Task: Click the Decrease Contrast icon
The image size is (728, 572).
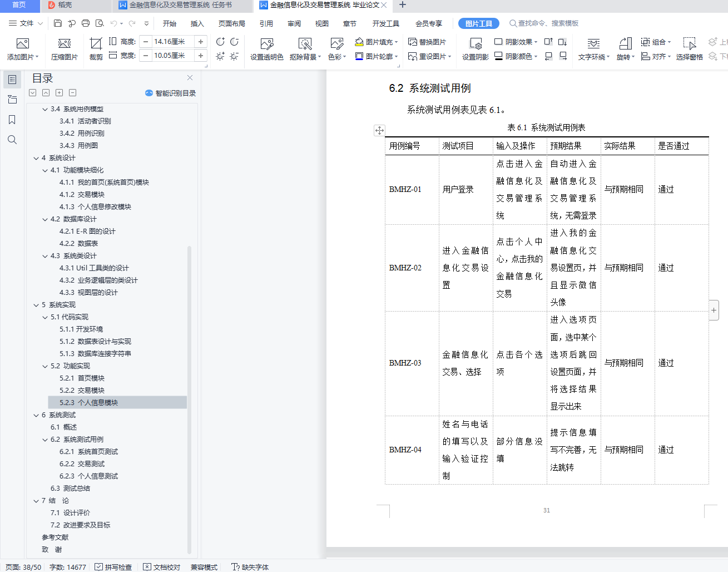Action: 234,42
